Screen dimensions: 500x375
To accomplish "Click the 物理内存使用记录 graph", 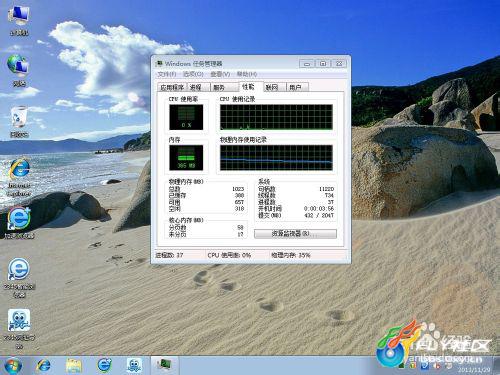I will pos(276,158).
